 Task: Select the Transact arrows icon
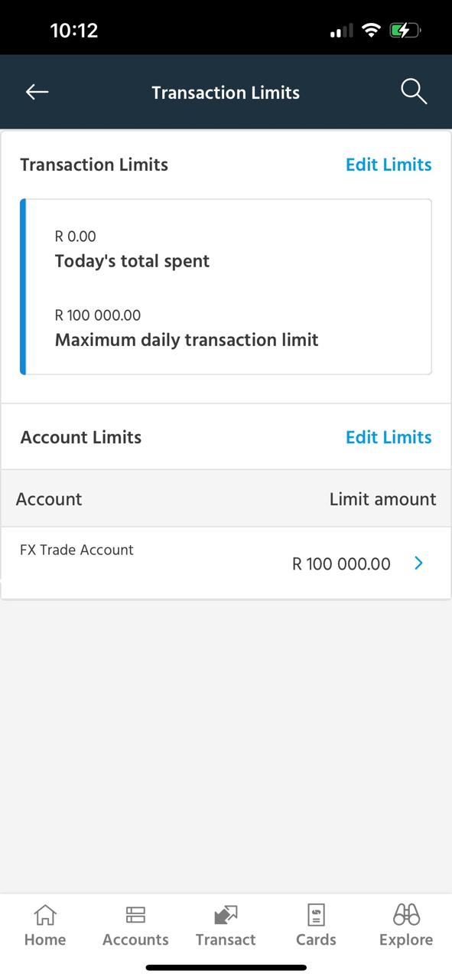pyautogui.click(x=226, y=914)
